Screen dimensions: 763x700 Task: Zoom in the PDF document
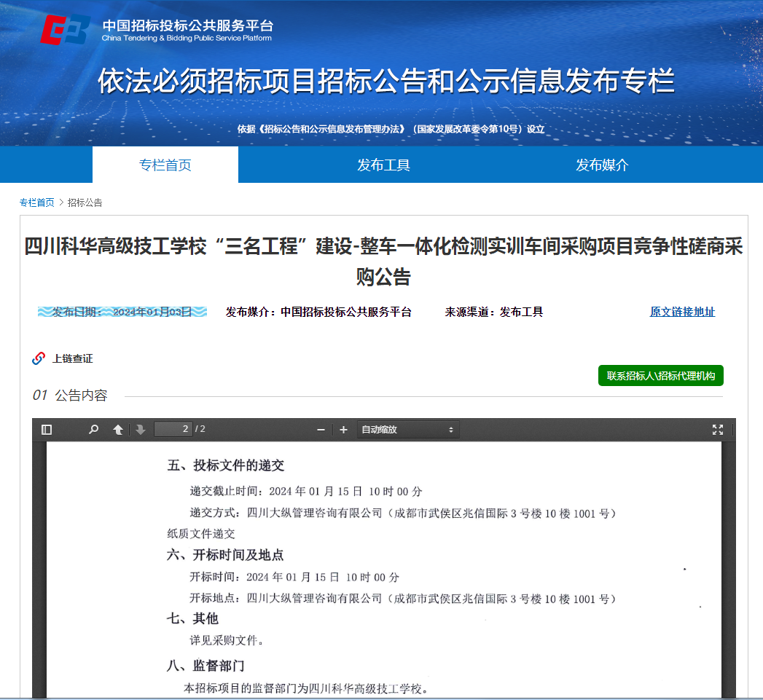[x=343, y=430]
